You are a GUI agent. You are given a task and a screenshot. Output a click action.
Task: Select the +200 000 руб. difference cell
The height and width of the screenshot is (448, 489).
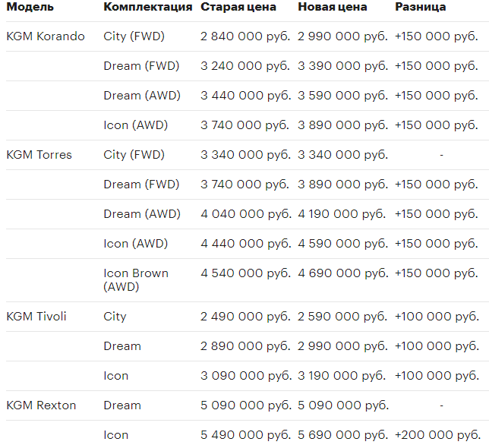point(437,435)
